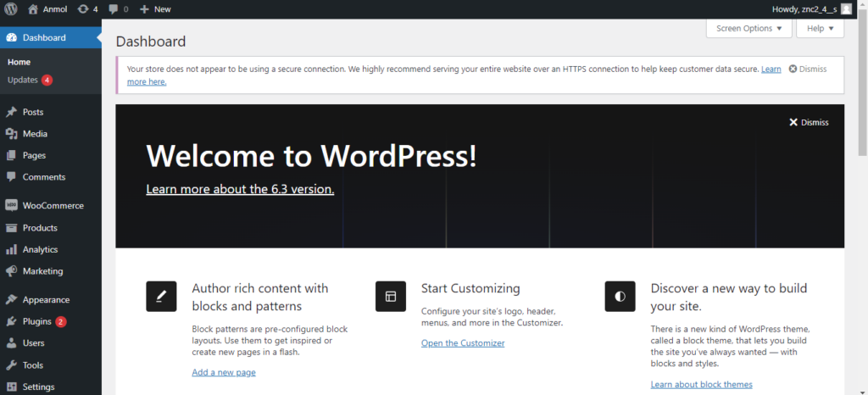Click the Comments speech bubble sidebar icon
Screen dimensions: 868x395
pos(11,177)
